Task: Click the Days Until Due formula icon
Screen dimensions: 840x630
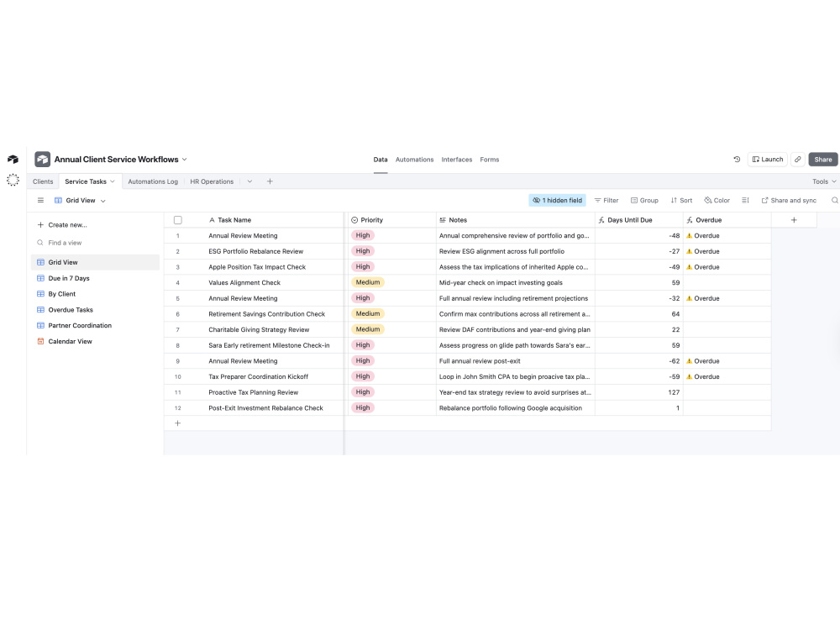Action: 601,220
